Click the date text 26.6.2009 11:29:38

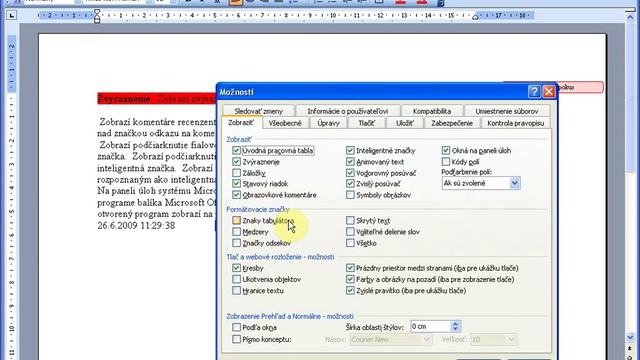tap(136, 225)
